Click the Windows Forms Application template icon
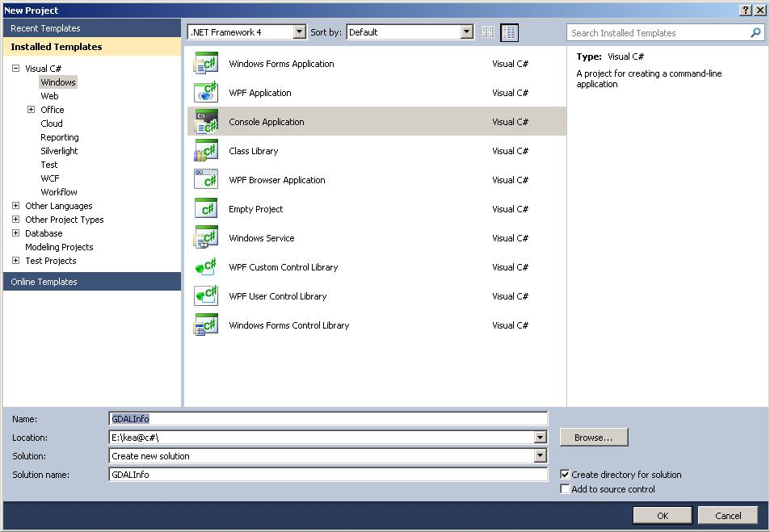770x532 pixels. [x=206, y=63]
